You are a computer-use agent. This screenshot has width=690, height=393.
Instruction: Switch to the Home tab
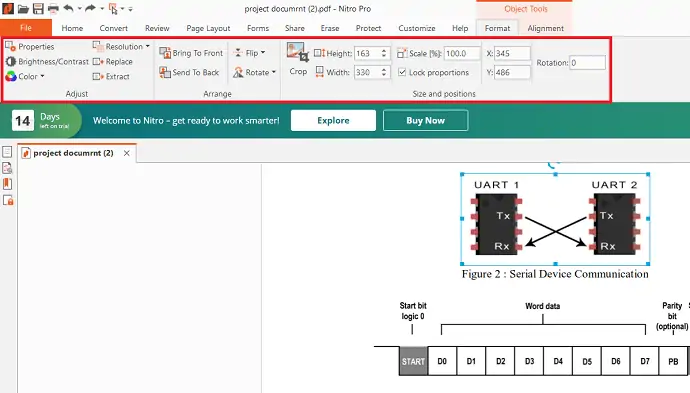tap(72, 28)
